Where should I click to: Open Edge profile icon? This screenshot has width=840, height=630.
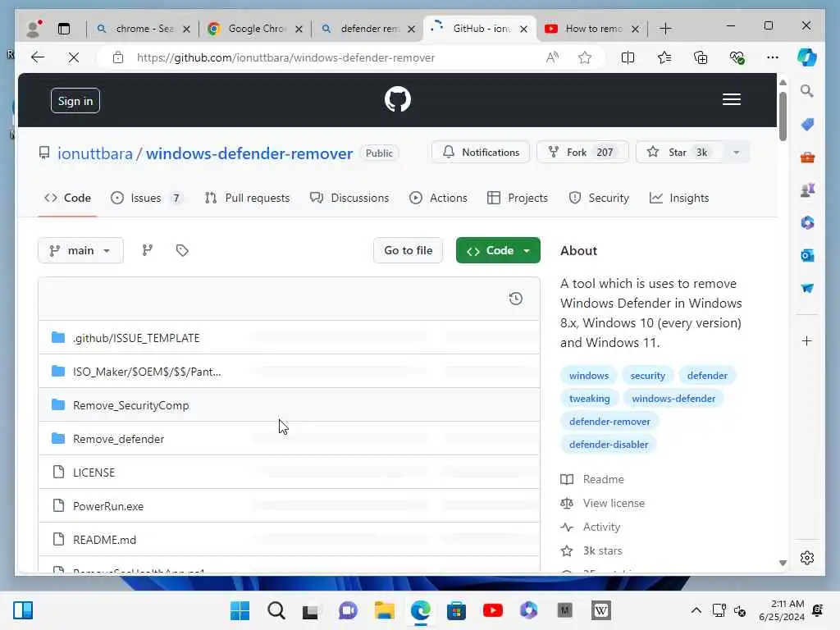pyautogui.click(x=34, y=29)
